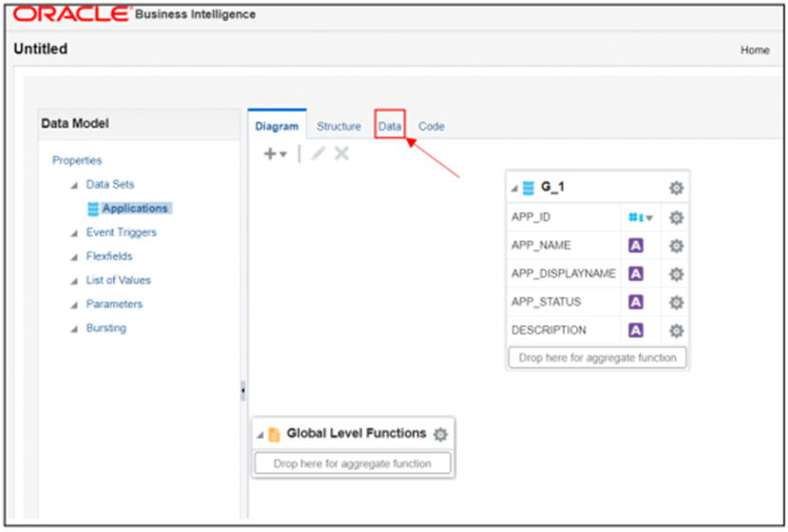Collapse the G_1 group triangle
This screenshot has height=532, width=788.
click(514, 188)
